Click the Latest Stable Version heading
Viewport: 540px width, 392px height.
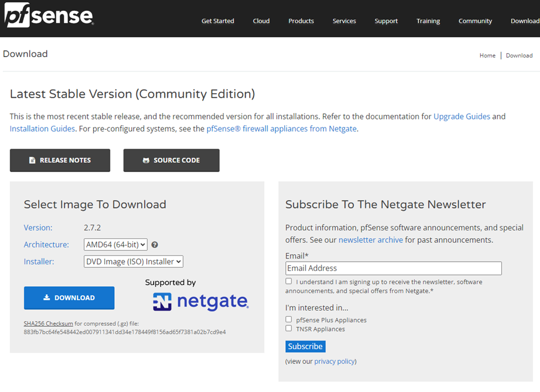132,94
